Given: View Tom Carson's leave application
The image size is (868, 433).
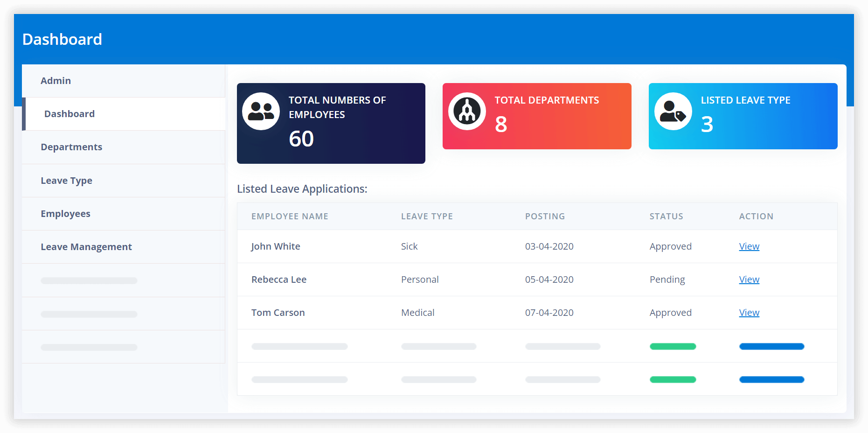Looking at the screenshot, I should pos(749,313).
